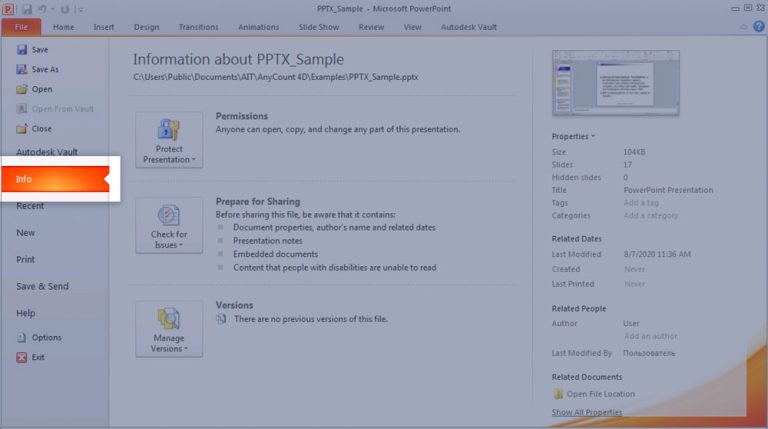This screenshot has width=768, height=429.
Task: Click the author name 'User'
Action: pyautogui.click(x=631, y=323)
